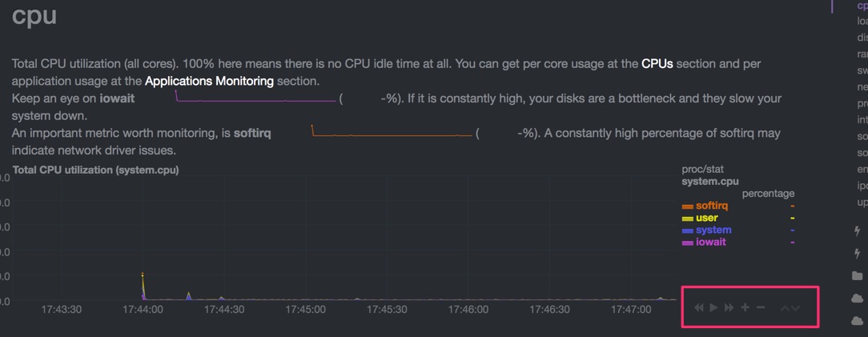Zoom in the chart with plus icon

coord(745,307)
